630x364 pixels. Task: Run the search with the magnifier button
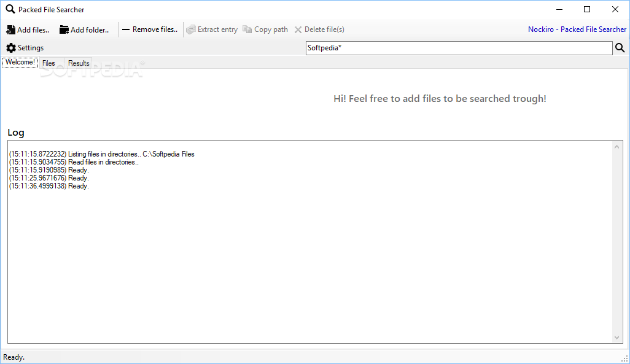620,48
